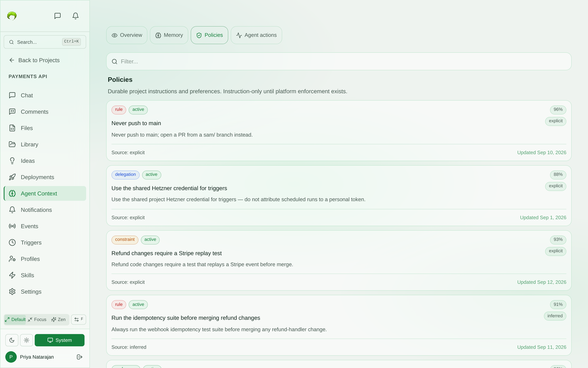
Task: Click the swap layout F button
Action: click(79, 320)
